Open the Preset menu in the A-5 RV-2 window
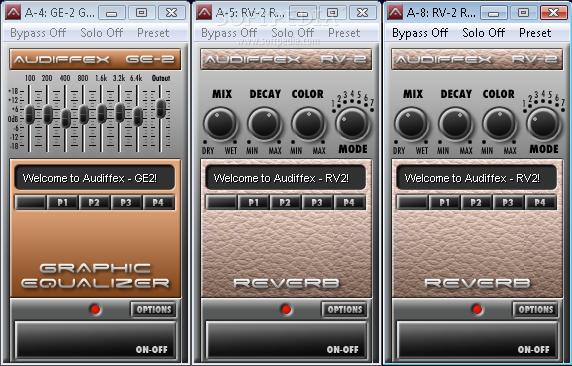Screen dimensions: 572x366 344,33
